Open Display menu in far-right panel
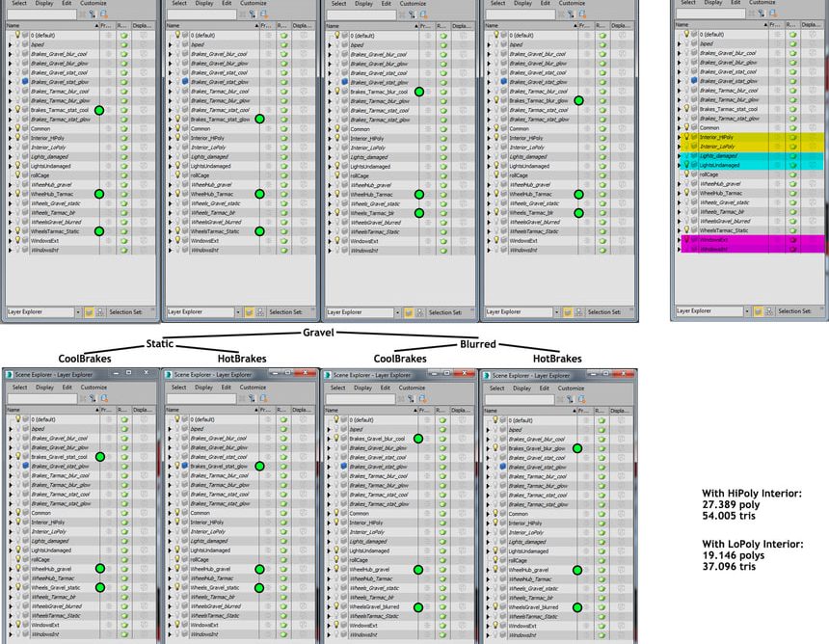Image resolution: width=829 pixels, height=644 pixels. pos(713,3)
